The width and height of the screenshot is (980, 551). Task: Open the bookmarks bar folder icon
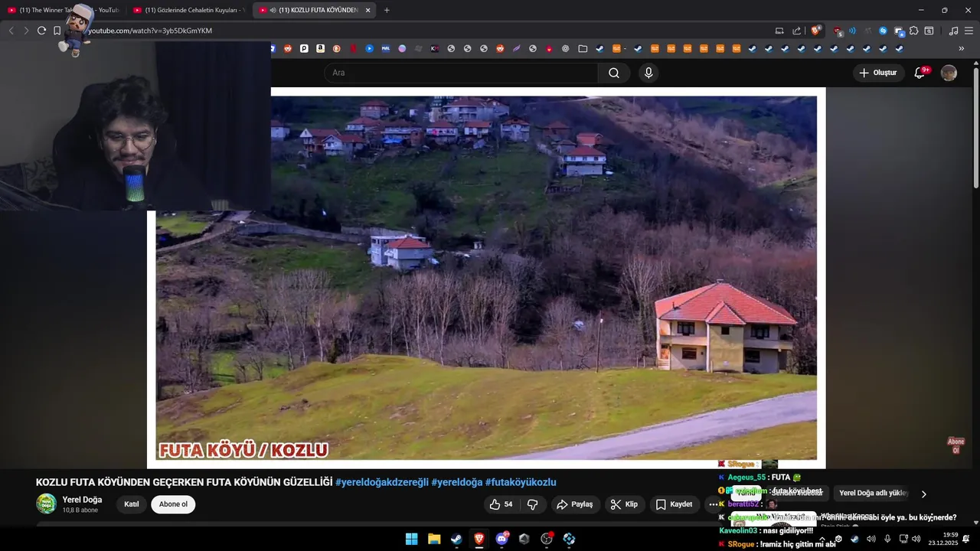[583, 48]
